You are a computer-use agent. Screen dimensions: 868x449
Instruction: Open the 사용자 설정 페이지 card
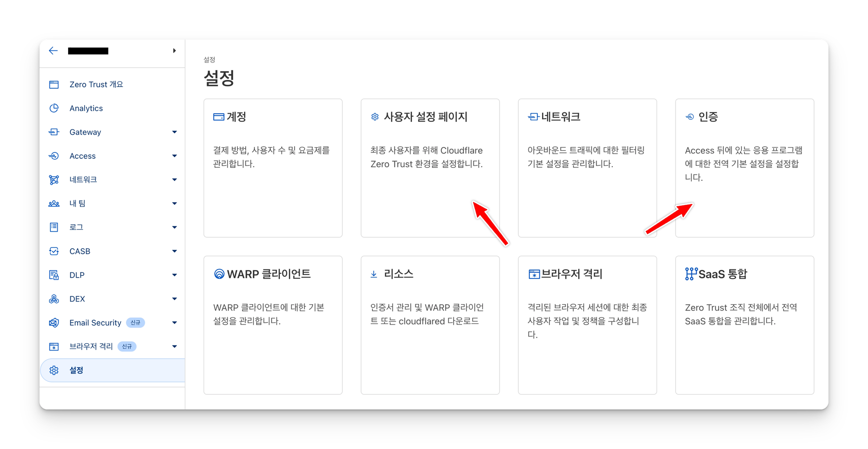(x=430, y=168)
